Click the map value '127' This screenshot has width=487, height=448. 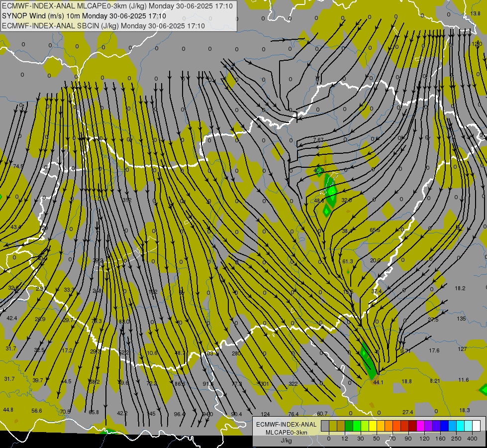tap(462, 349)
